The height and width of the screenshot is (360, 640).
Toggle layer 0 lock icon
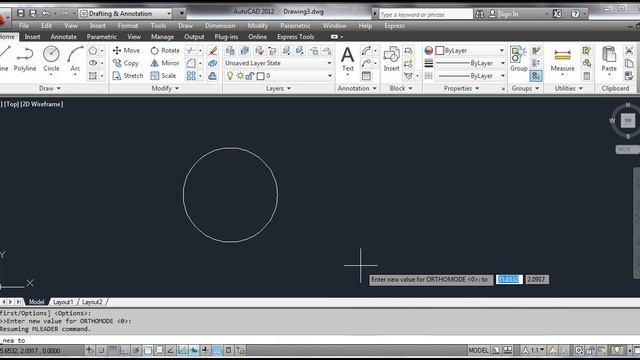[250, 76]
